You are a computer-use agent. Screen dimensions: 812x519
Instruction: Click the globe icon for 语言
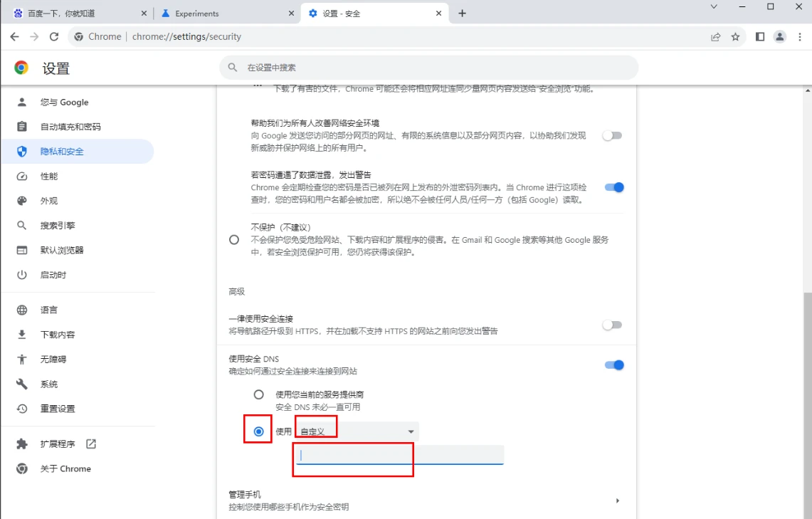22,310
